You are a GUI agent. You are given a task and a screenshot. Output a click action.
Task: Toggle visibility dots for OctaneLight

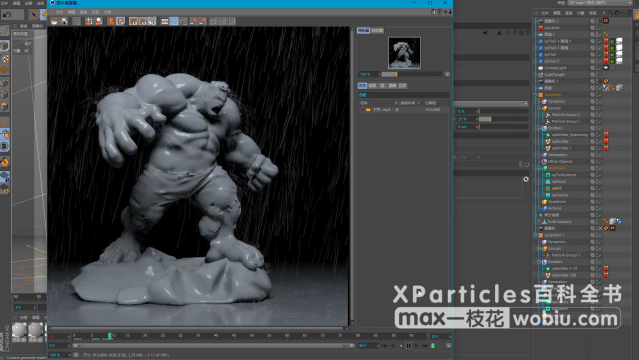click(x=597, y=68)
